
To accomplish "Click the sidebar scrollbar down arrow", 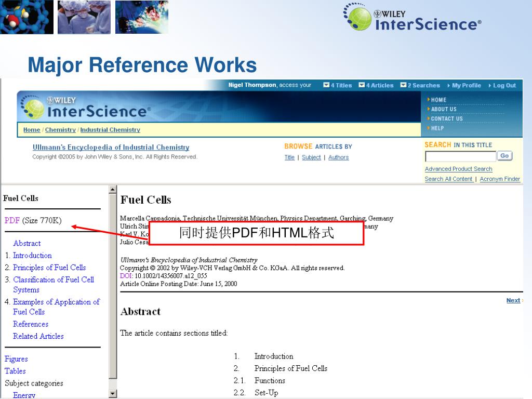I will point(113,394).
